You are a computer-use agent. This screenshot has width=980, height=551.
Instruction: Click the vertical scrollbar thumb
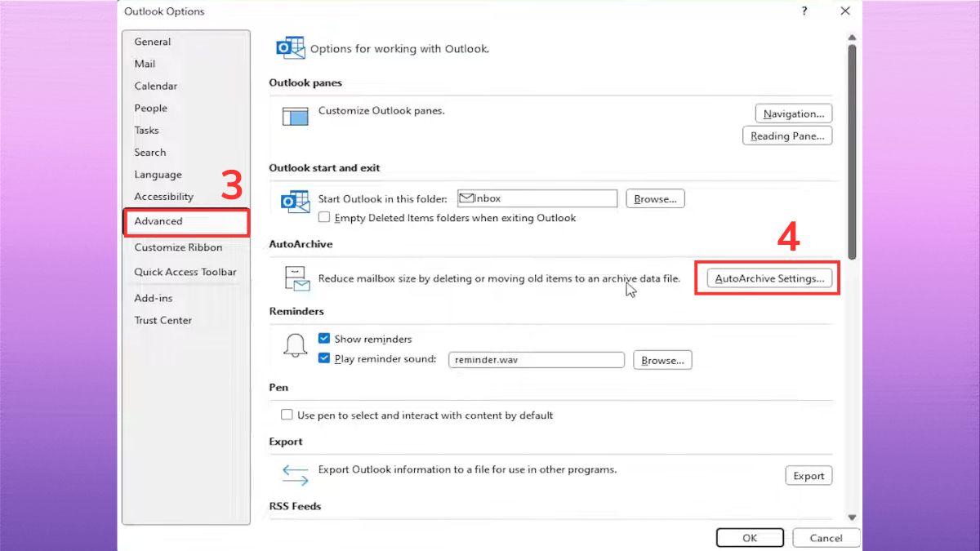pyautogui.click(x=853, y=151)
